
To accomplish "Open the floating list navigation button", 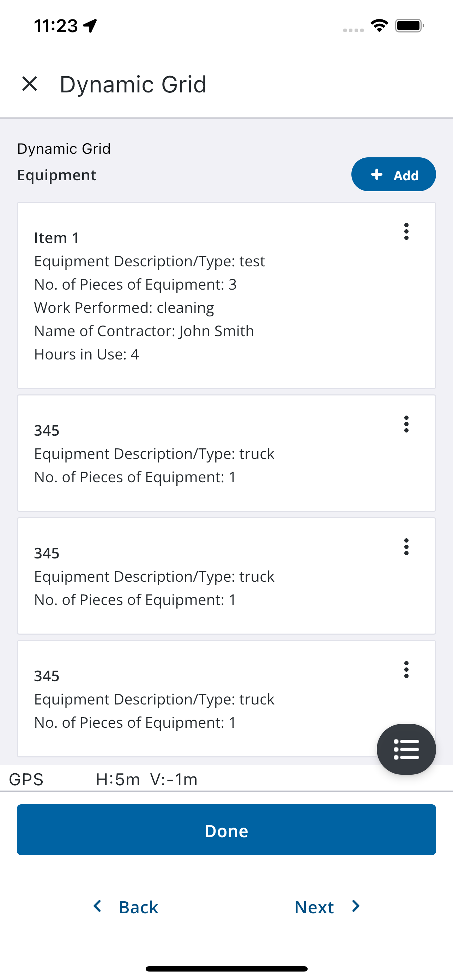I will [406, 749].
